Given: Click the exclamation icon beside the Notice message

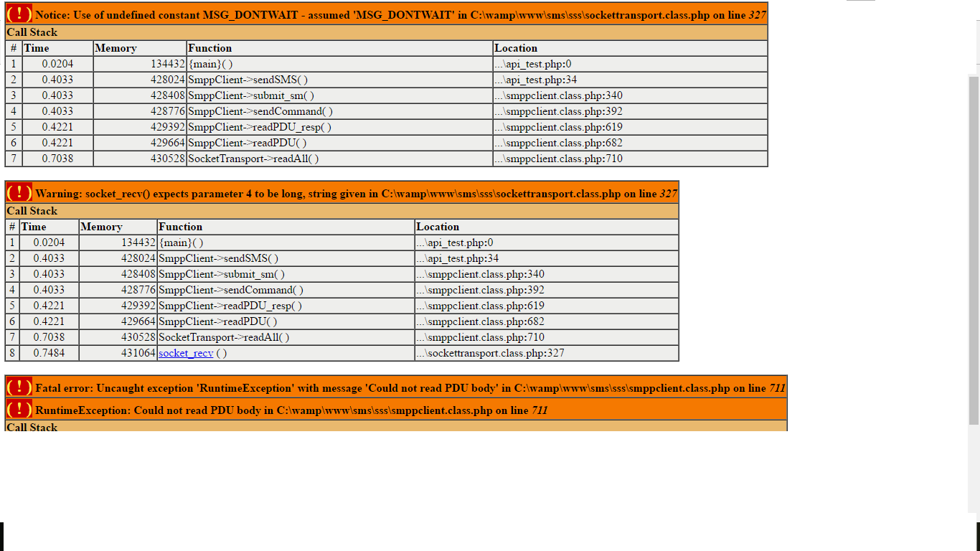Looking at the screenshot, I should click(x=19, y=14).
